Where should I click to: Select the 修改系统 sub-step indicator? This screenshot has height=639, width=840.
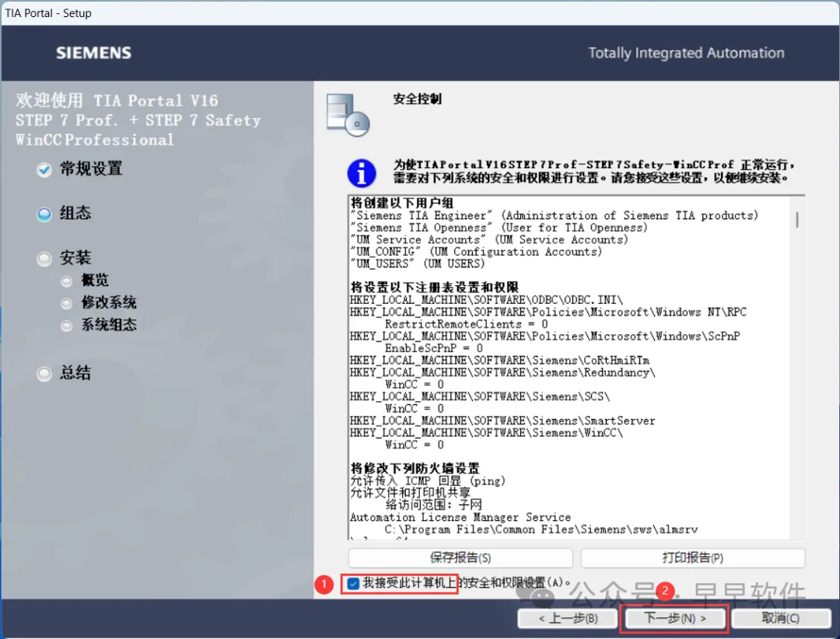tap(66, 303)
